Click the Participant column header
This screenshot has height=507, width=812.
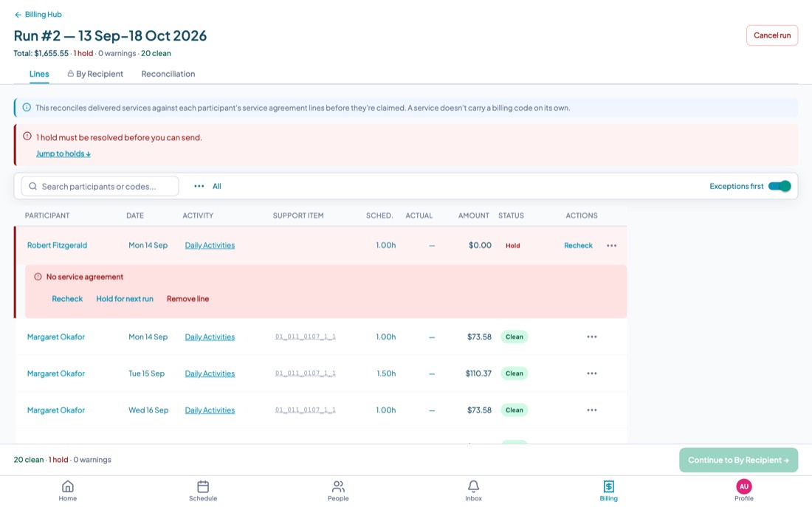47,215
